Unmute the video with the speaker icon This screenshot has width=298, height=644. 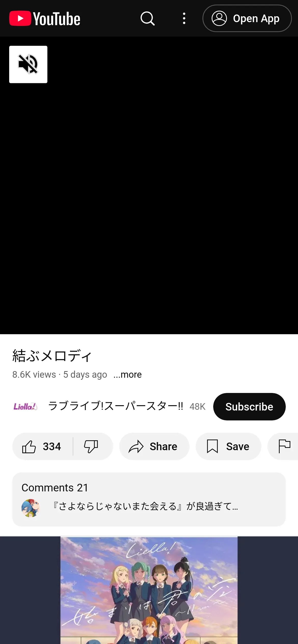click(x=28, y=64)
